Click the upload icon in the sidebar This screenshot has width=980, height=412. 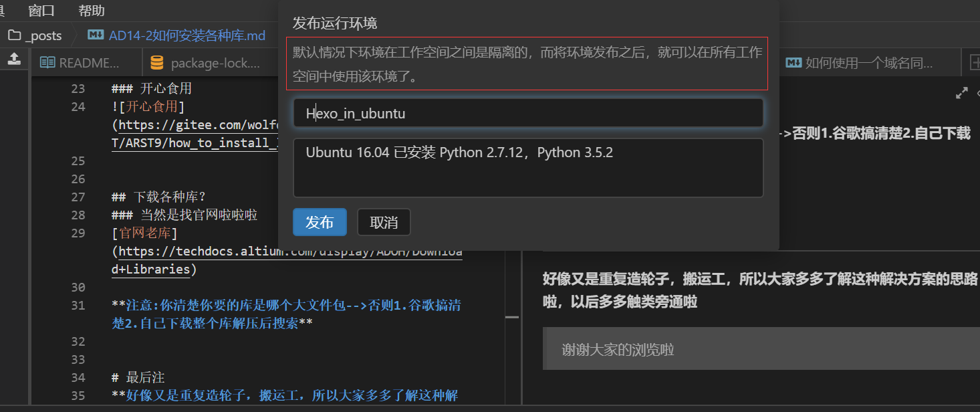(13, 60)
